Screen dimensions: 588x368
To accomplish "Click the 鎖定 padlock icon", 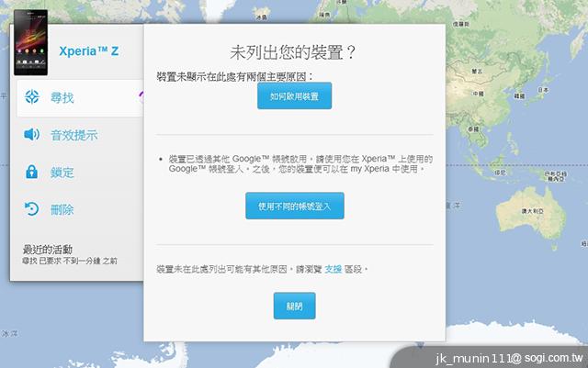I will [32, 173].
